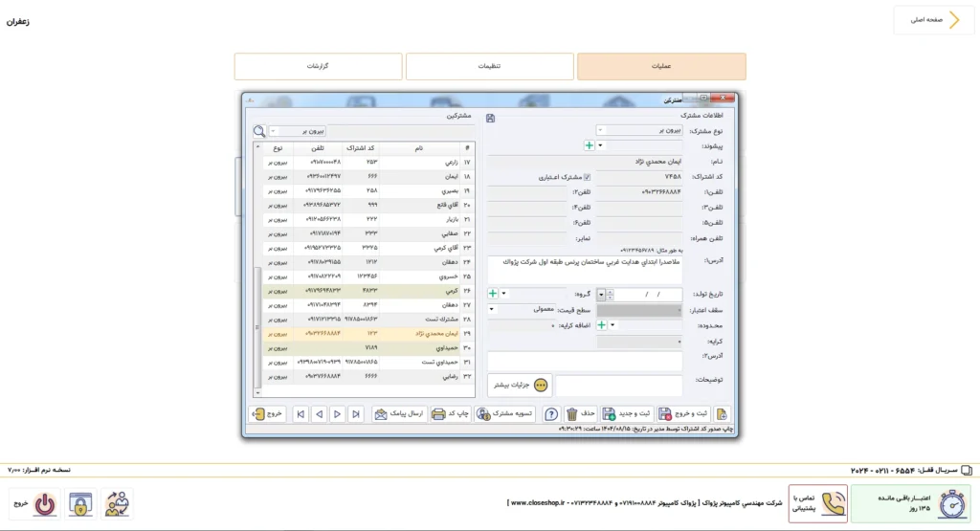
Task: Add a new گروه with the green plus
Action: click(493, 294)
